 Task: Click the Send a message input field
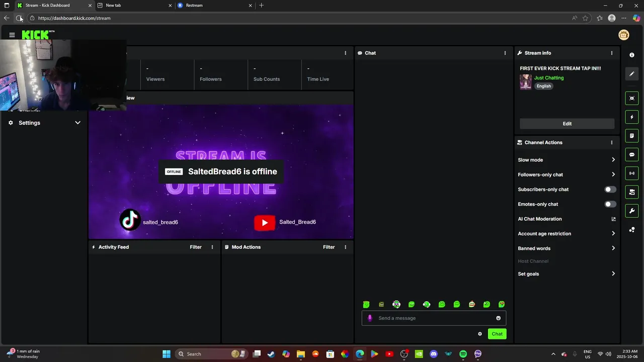[x=434, y=318]
